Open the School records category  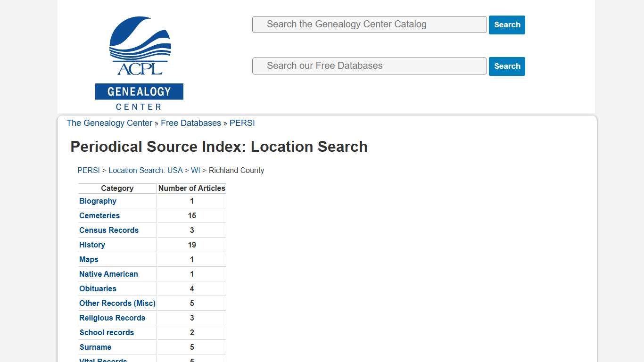click(x=107, y=332)
